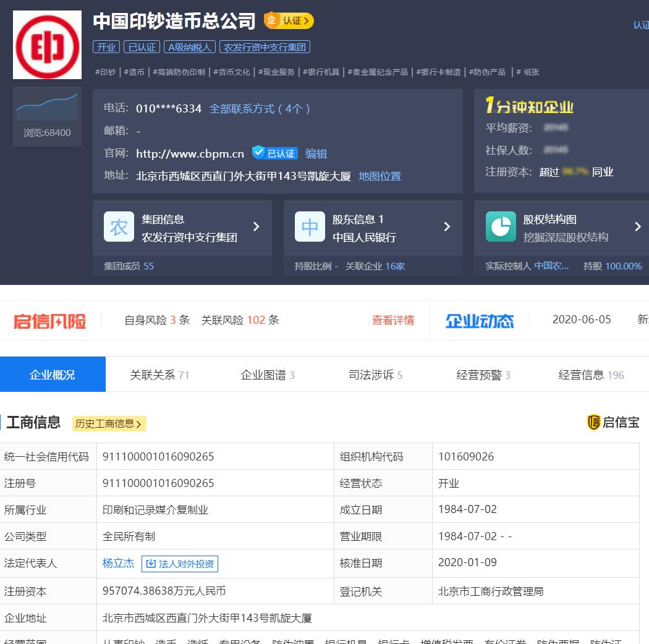Click the red company logo image
Screen dimensions: 649x644
click(47, 44)
